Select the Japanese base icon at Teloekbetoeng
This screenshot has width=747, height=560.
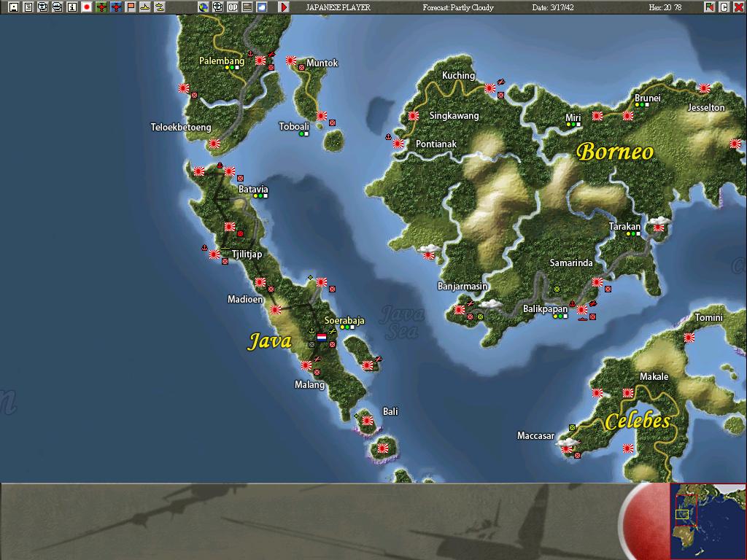pos(214,144)
